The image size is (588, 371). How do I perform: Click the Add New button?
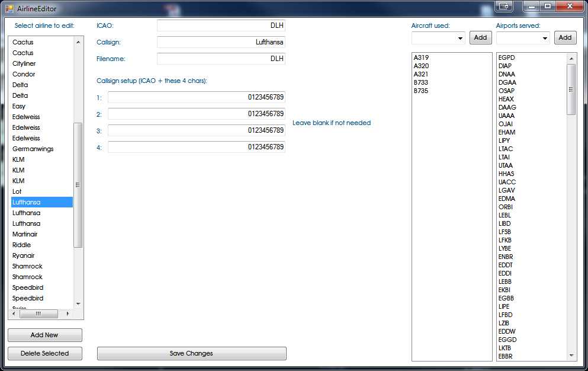point(44,335)
